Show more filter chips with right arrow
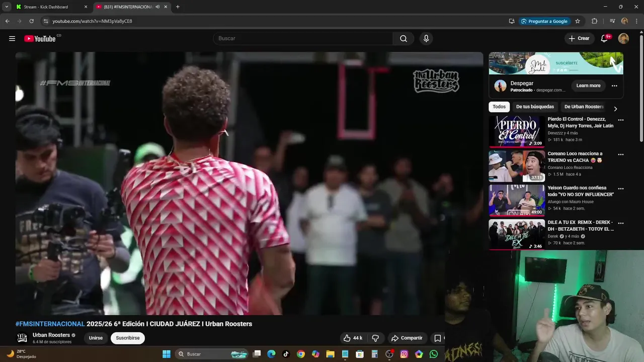 click(615, 109)
